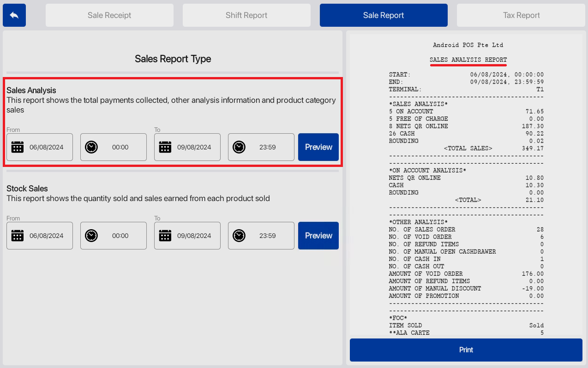Click the Stock Sales From clock icon

91,236
